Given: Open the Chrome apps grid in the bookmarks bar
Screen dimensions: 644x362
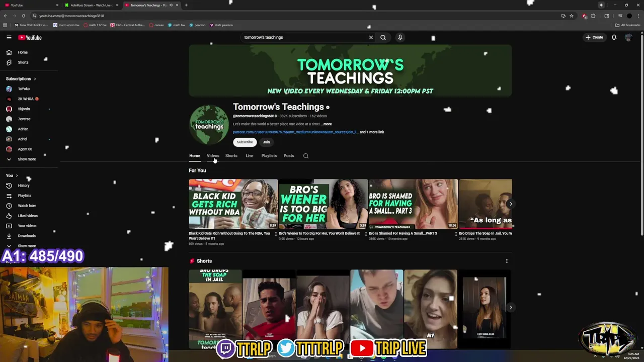Looking at the screenshot, I should (5, 25).
